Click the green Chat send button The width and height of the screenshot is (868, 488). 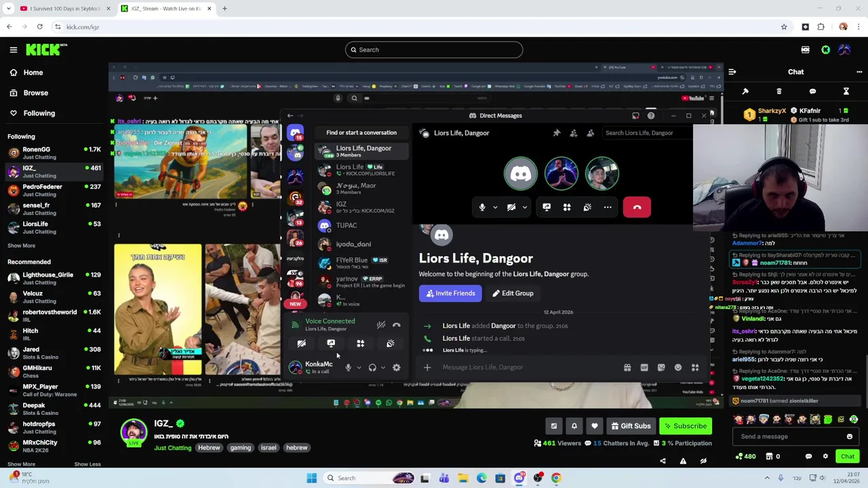tap(848, 456)
